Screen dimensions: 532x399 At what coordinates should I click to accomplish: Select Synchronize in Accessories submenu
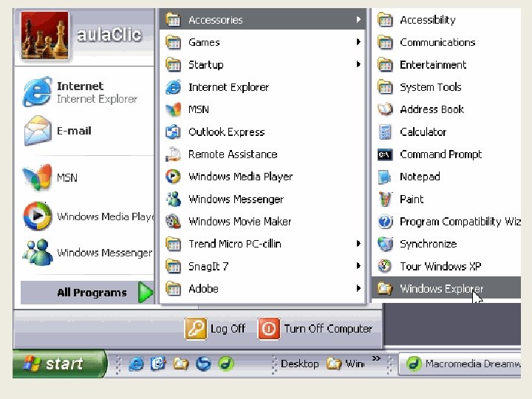coord(446,244)
